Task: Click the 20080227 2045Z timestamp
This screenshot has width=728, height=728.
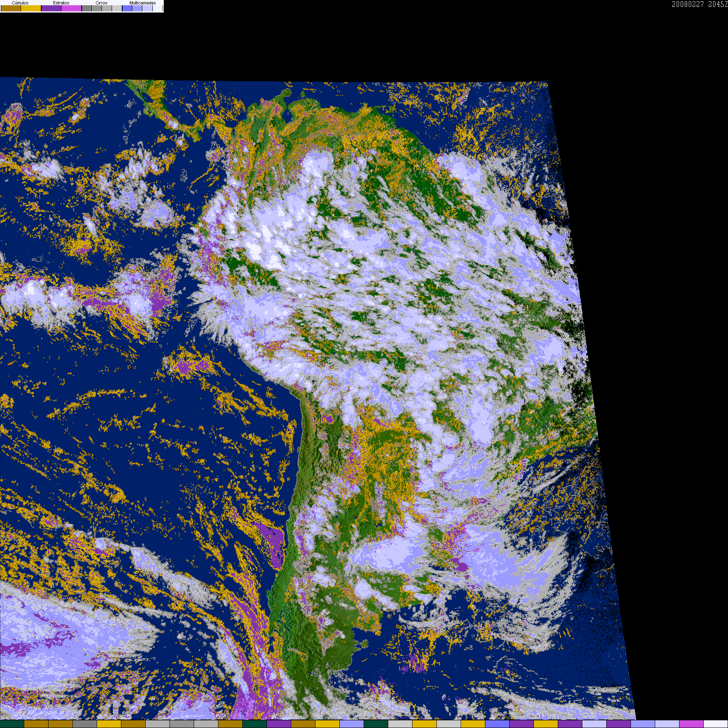Action: [700, 4]
